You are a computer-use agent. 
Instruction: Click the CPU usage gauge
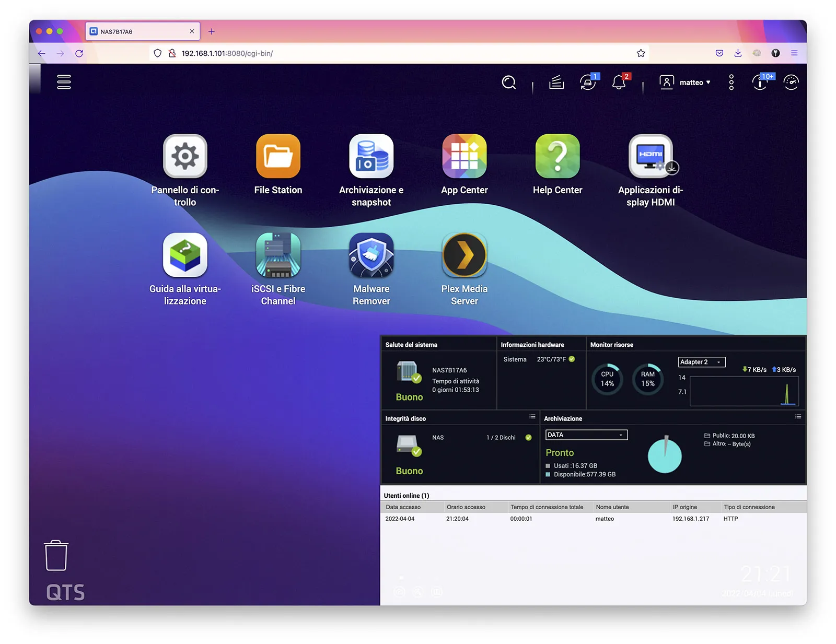[x=607, y=379]
